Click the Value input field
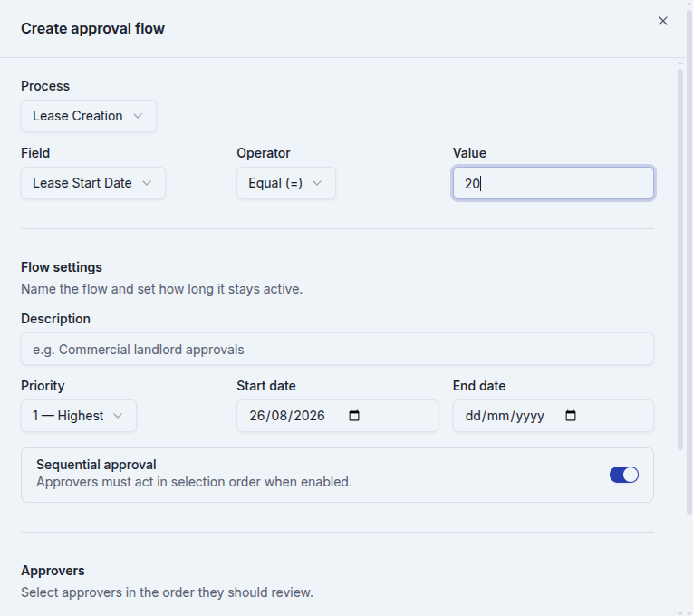 pos(553,183)
